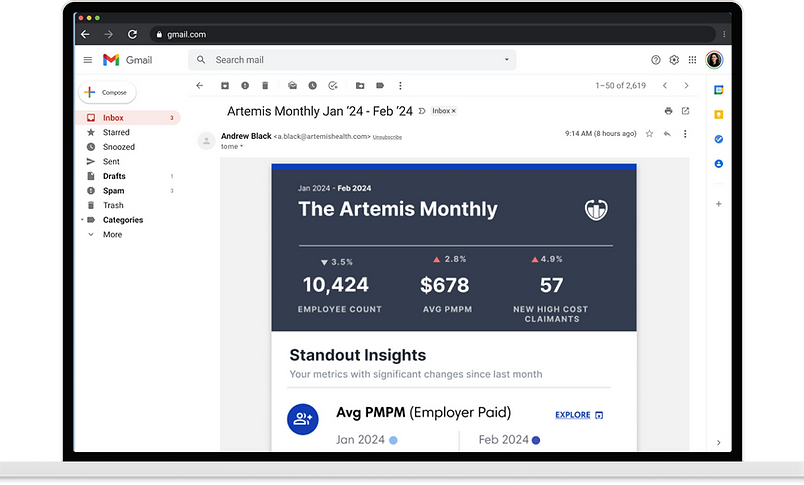The height and width of the screenshot is (485, 804).
Task: Open the Google account avatar
Action: coord(714,60)
